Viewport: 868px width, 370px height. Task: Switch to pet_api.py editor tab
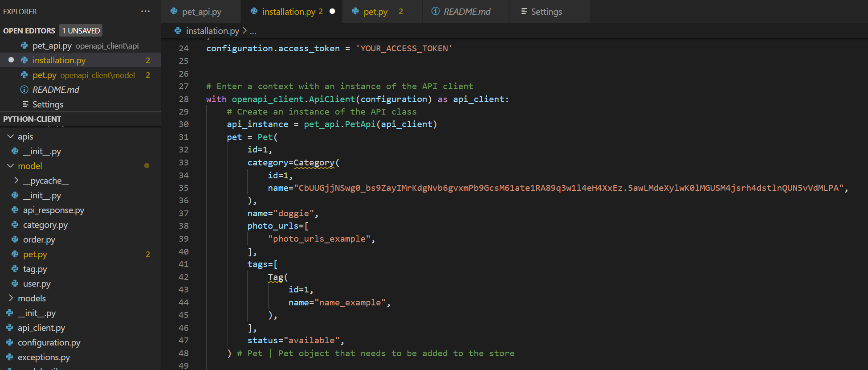pos(201,12)
